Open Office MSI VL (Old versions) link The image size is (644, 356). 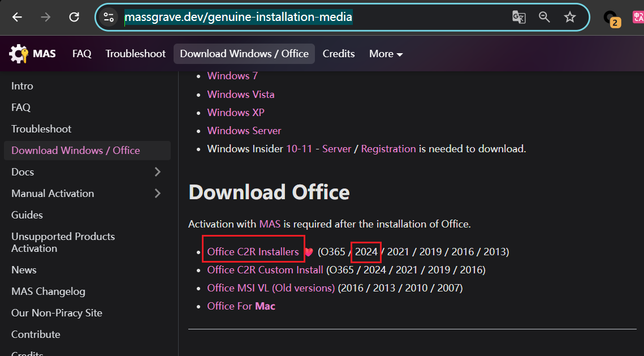pyautogui.click(x=271, y=288)
